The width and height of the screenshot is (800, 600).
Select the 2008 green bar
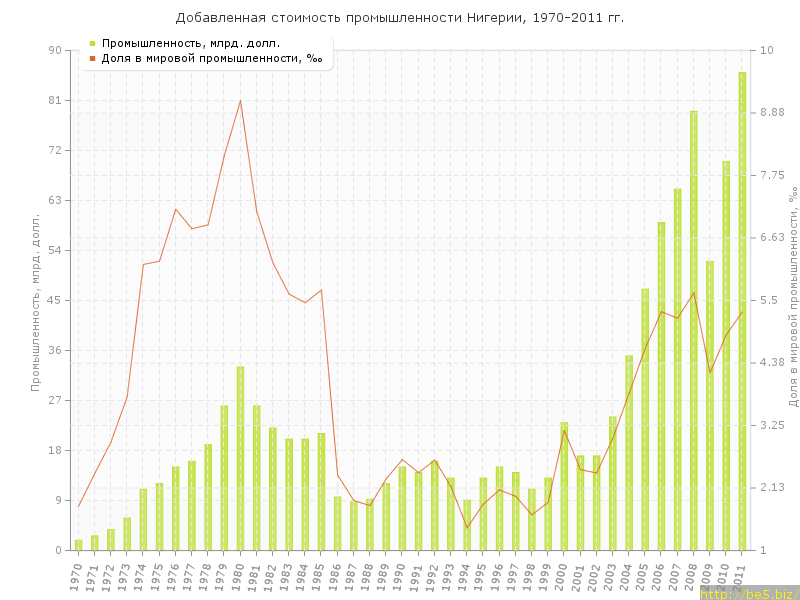(693, 330)
